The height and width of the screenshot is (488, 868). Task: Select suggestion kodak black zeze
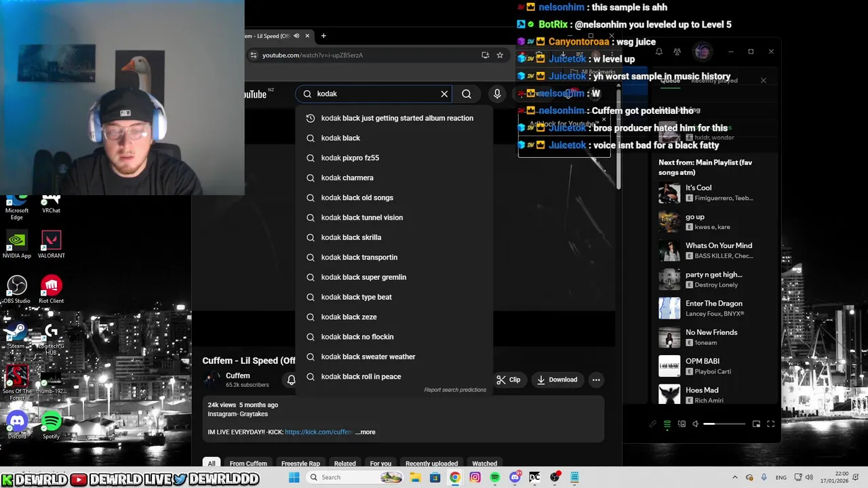tap(394, 317)
